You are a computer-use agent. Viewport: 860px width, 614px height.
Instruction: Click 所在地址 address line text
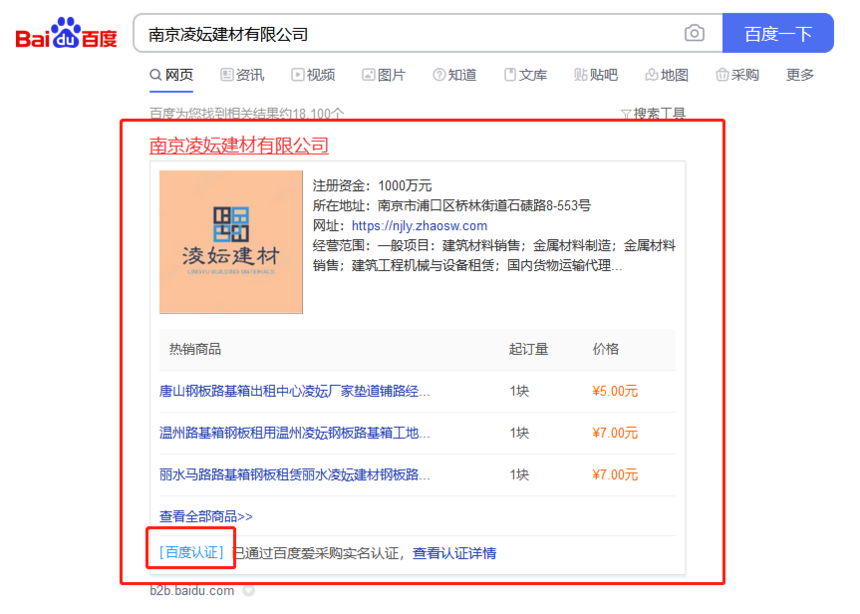point(452,206)
